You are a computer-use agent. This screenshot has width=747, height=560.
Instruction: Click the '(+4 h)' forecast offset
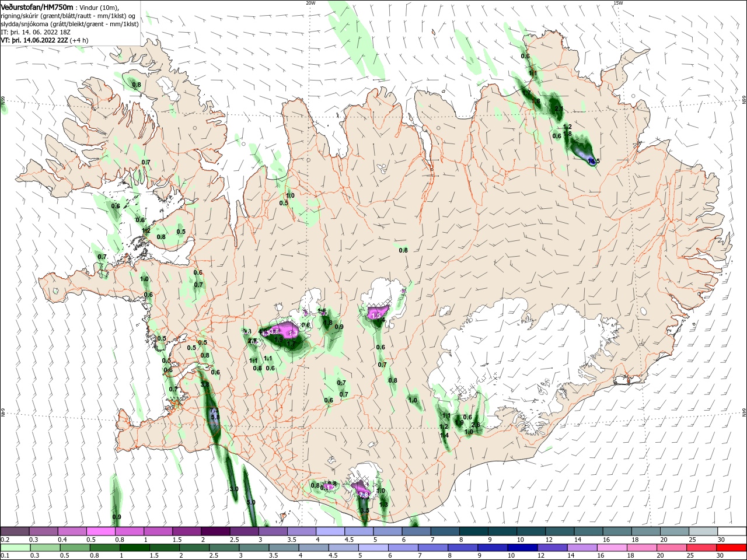pyautogui.click(x=79, y=40)
